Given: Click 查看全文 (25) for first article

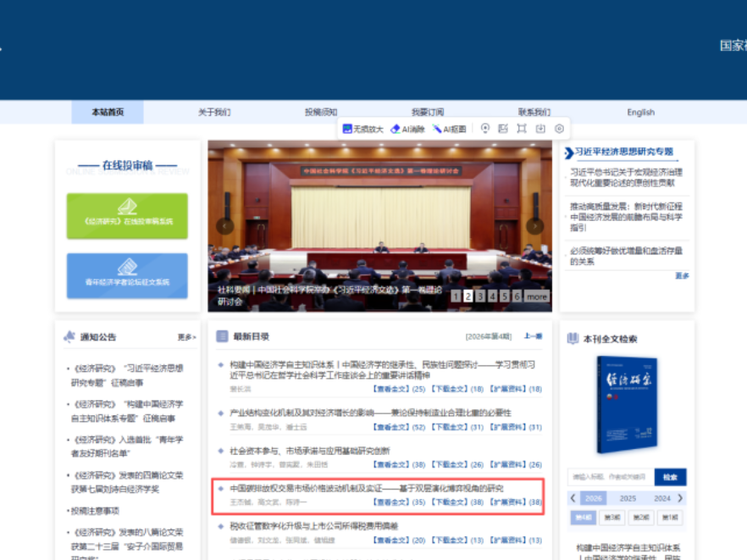Looking at the screenshot, I should [x=399, y=389].
